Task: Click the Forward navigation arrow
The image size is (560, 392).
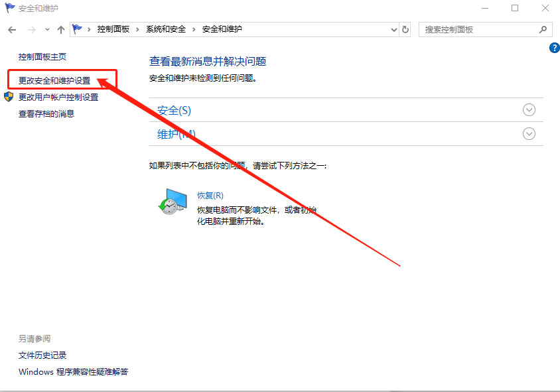Action: (31, 30)
